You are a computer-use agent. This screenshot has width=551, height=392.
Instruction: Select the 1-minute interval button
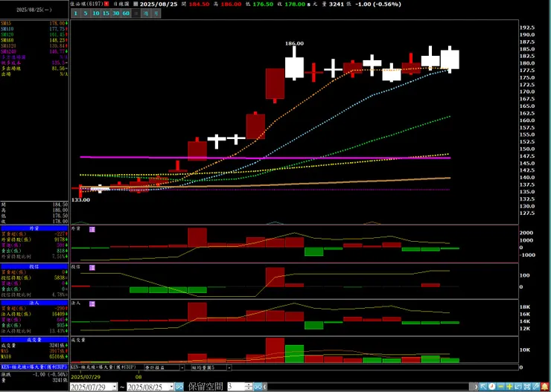coord(75,13)
